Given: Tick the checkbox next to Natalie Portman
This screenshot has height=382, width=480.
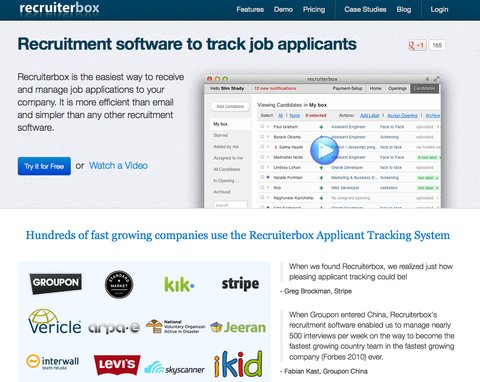Looking at the screenshot, I should [x=262, y=177].
